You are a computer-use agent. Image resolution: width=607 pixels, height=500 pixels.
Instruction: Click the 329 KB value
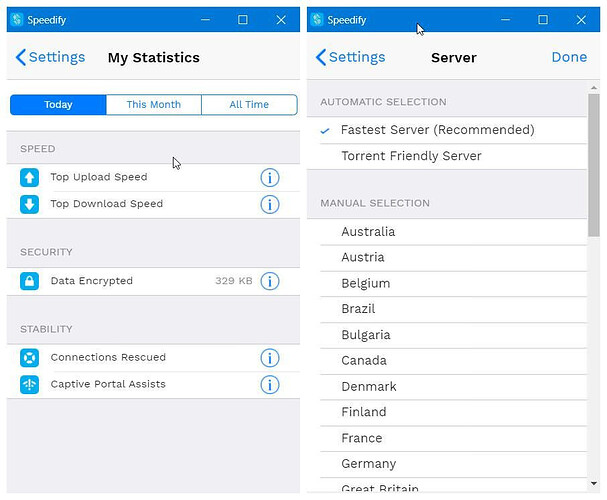pyautogui.click(x=234, y=281)
